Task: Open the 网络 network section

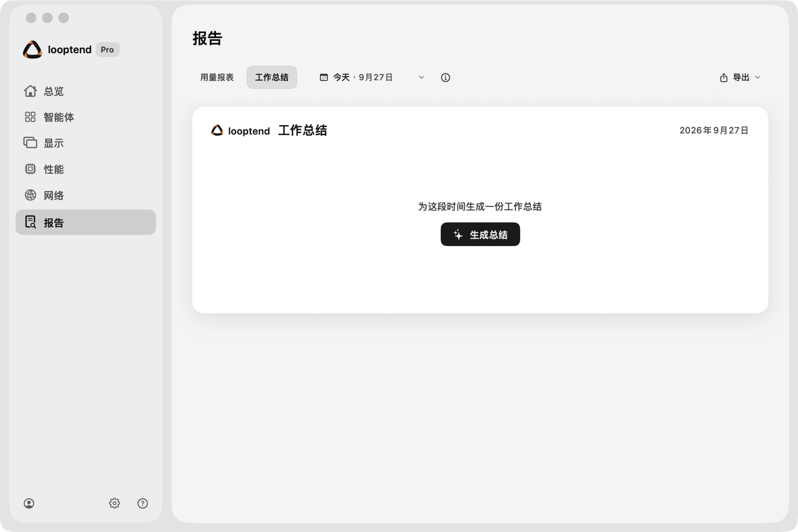Action: pyautogui.click(x=85, y=195)
